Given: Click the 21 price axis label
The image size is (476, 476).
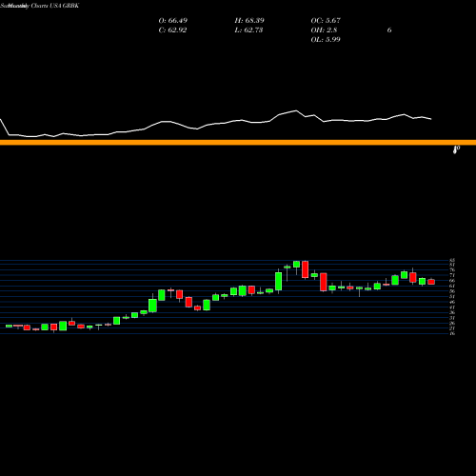Looking at the screenshot, I should pos(452,328).
